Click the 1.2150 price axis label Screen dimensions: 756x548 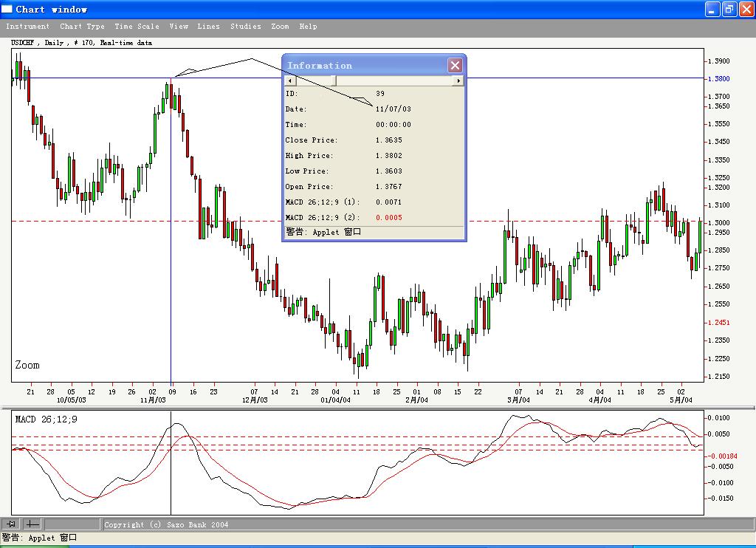(719, 376)
